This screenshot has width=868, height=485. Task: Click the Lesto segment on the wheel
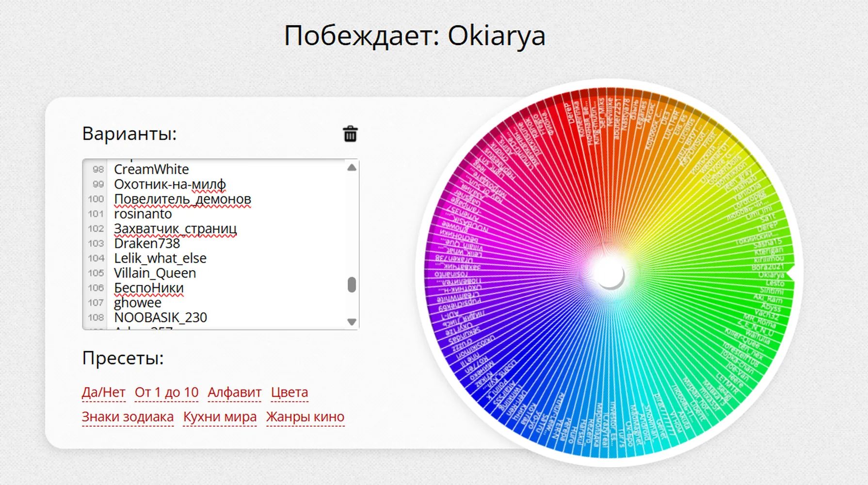(774, 283)
